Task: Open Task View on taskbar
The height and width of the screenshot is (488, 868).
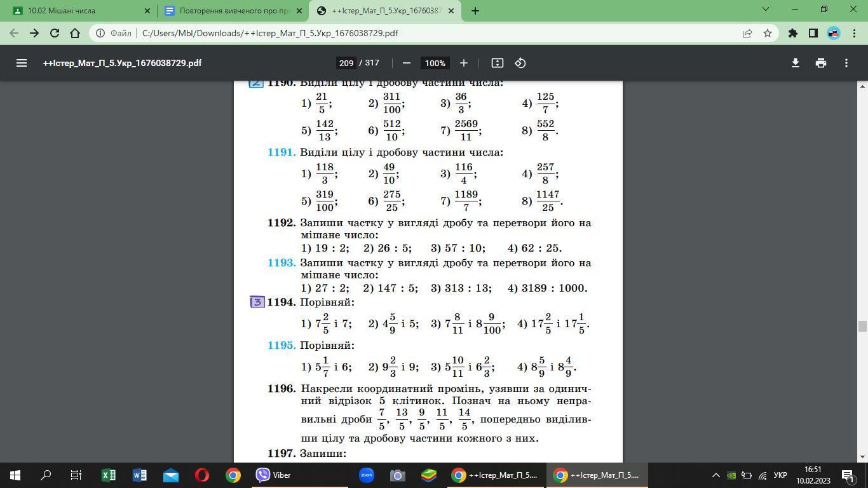Action: pos(76,475)
